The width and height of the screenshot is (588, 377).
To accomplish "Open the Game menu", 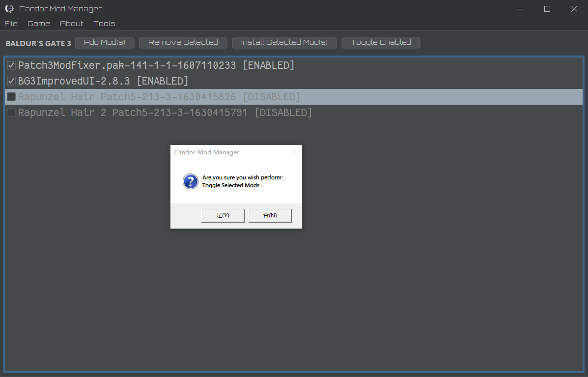I will [x=39, y=24].
